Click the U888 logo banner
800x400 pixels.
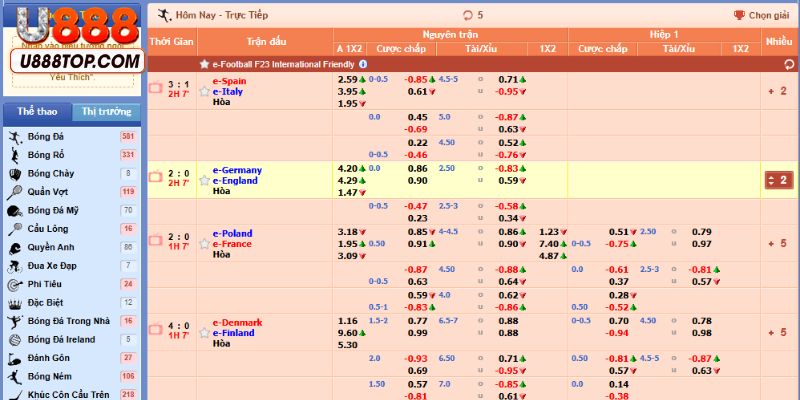click(x=72, y=42)
